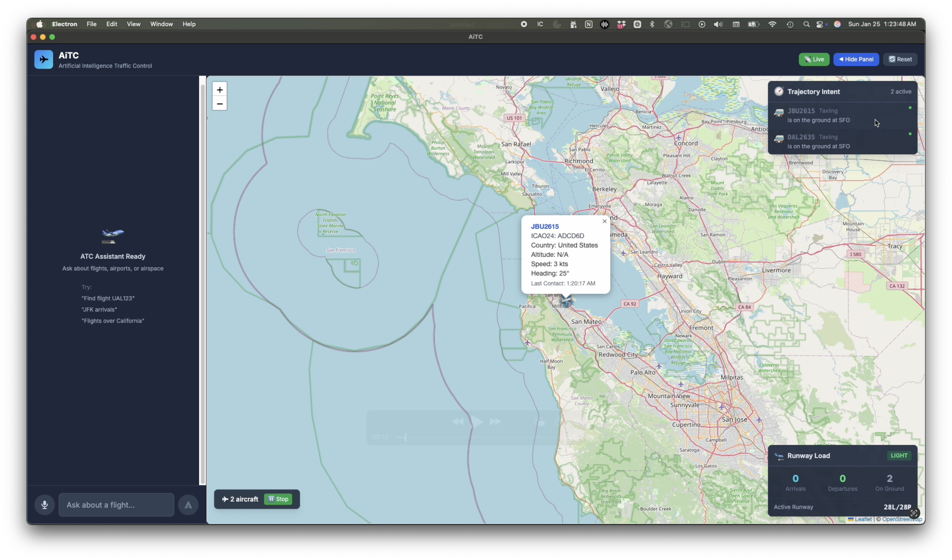This screenshot has width=952, height=560.
Task: Click the Ask about a flight input field
Action: click(116, 504)
